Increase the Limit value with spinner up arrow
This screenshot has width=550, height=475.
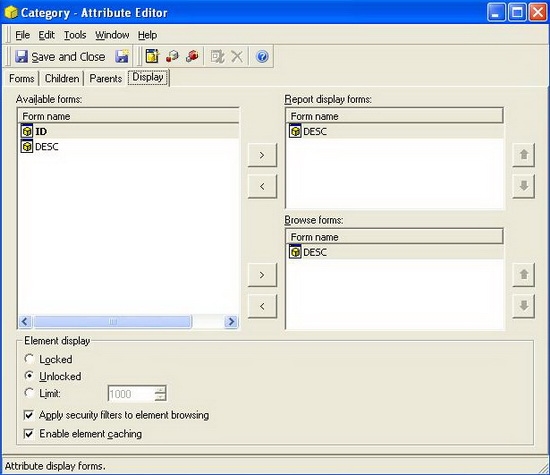click(160, 390)
